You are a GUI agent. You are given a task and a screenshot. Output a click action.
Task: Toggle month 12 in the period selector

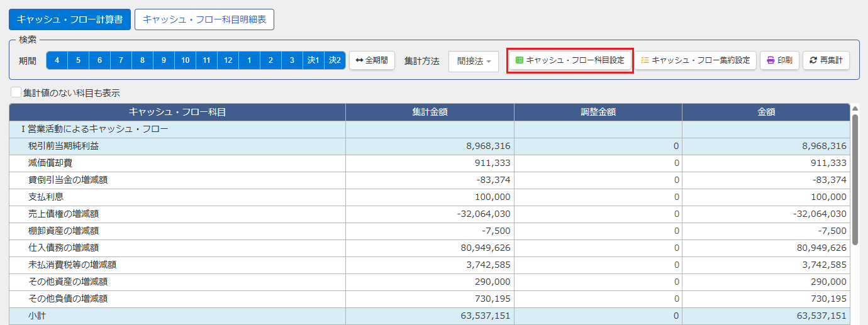tap(228, 60)
